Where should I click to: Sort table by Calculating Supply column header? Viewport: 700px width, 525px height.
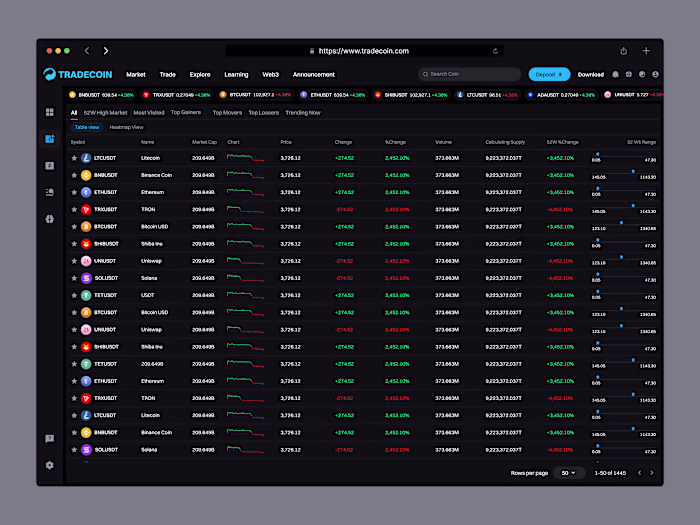505,142
